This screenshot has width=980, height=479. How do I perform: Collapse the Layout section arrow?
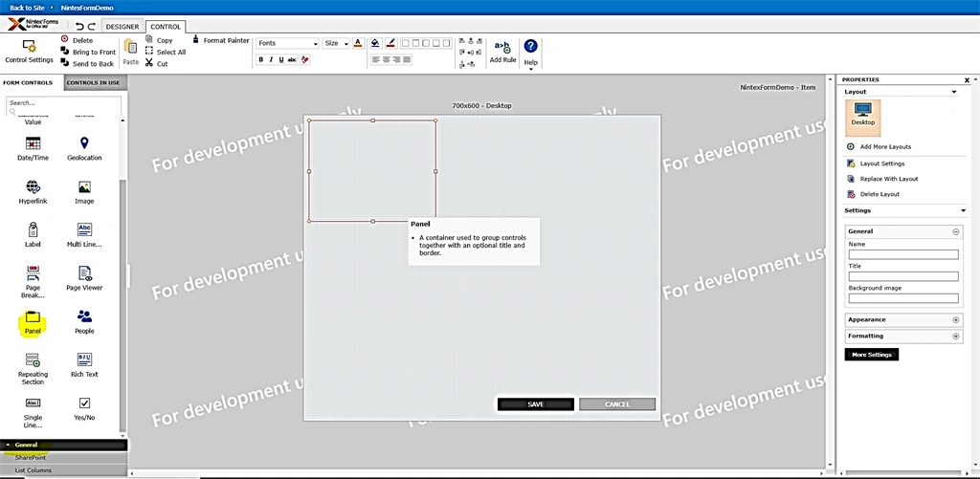[954, 92]
